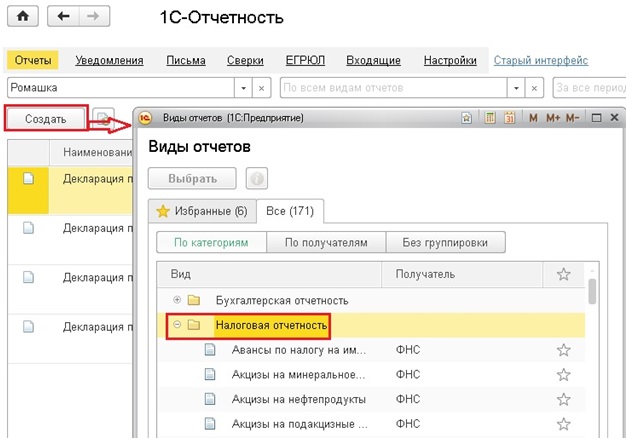Clear the Ромашка organization field
The image size is (627, 440).
261,88
